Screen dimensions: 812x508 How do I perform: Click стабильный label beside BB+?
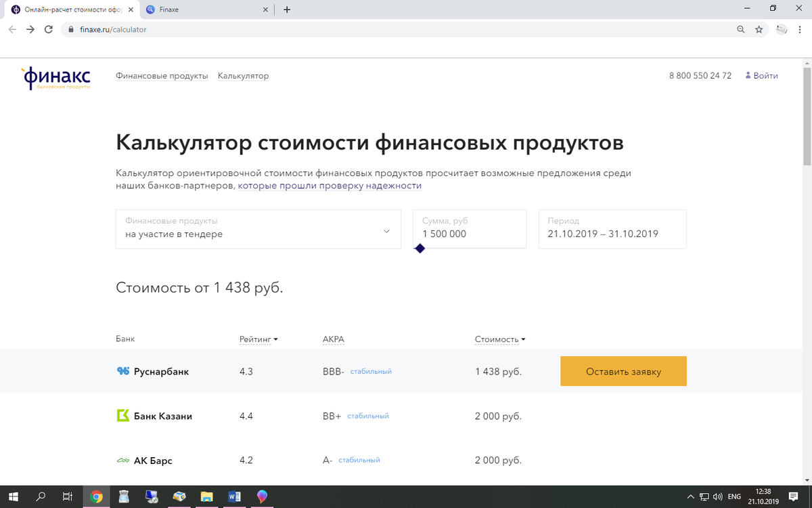point(368,417)
